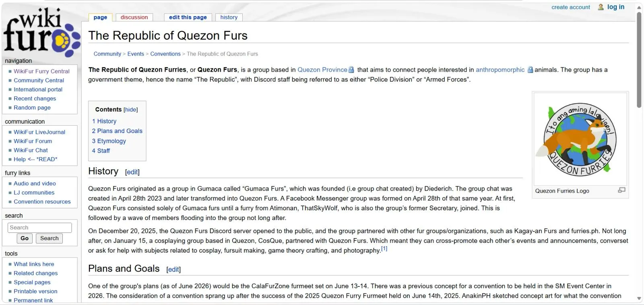This screenshot has height=305, width=644.
Task: Jump to Plans and Goals in Contents
Action: [x=117, y=131]
